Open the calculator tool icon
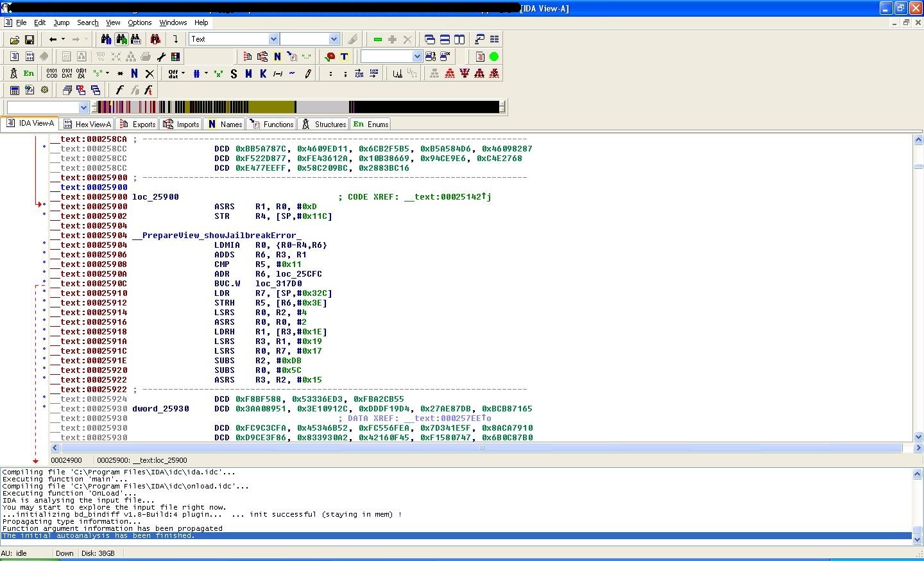The height and width of the screenshot is (561, 924). click(x=14, y=91)
